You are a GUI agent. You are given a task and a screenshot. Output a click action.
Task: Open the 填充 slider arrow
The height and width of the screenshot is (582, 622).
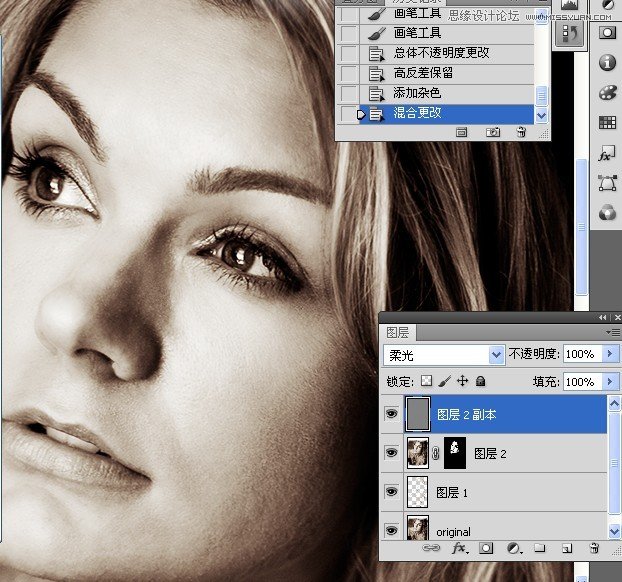tap(610, 382)
